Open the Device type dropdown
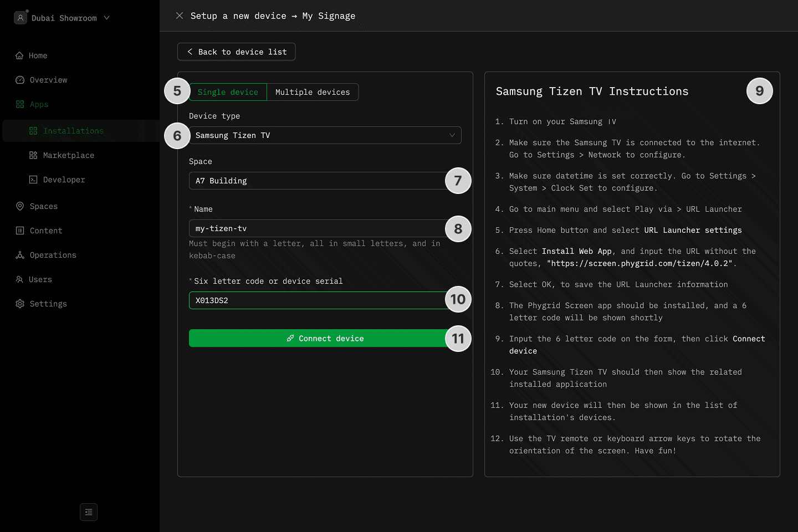This screenshot has width=798, height=532. coord(325,135)
